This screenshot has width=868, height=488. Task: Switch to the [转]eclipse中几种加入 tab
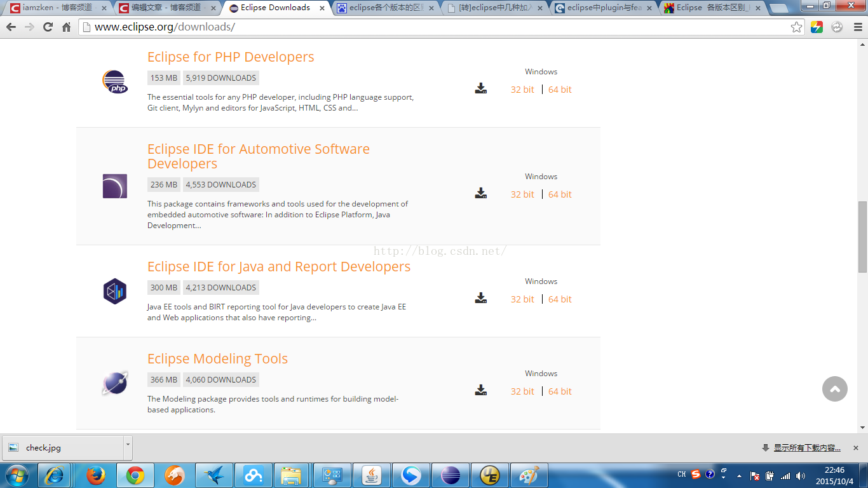point(494,8)
